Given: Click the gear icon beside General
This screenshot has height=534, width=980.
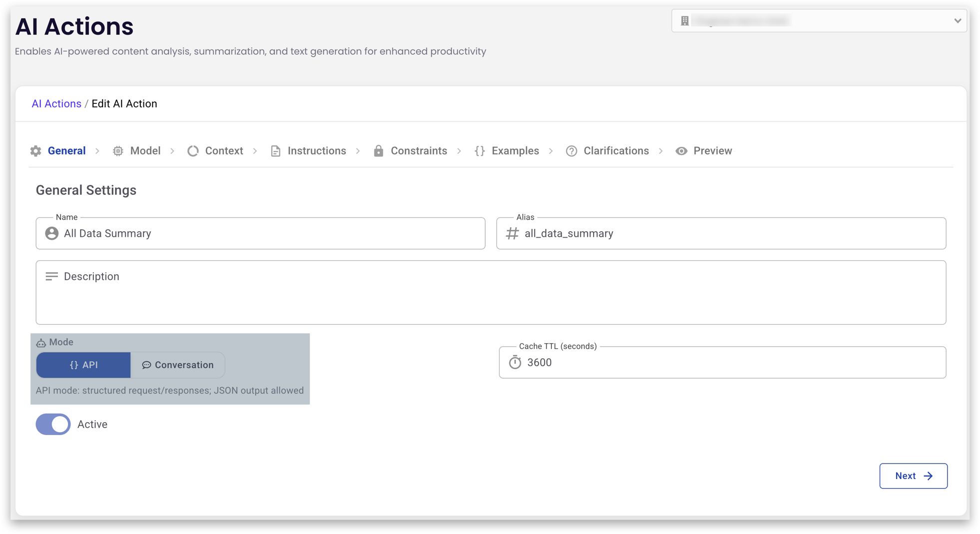Looking at the screenshot, I should pos(35,151).
